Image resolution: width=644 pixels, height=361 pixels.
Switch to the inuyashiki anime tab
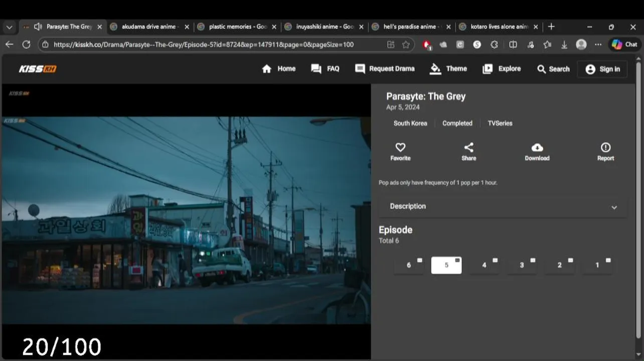[325, 27]
